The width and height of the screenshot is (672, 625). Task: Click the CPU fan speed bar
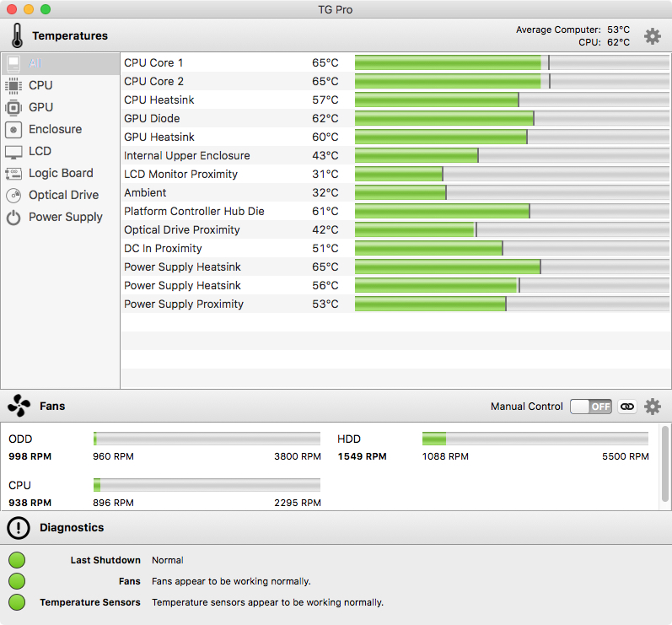207,485
